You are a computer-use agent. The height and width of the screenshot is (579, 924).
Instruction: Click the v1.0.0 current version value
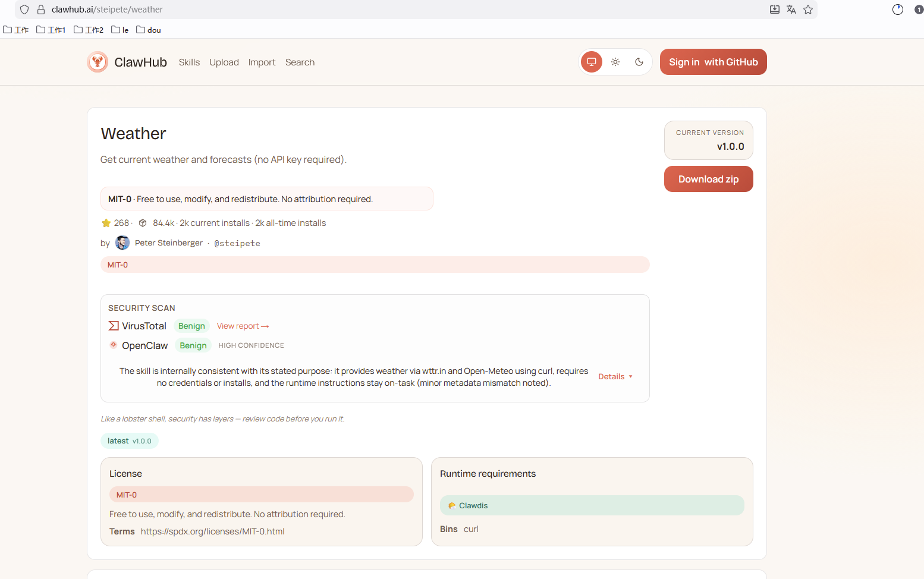pos(730,147)
